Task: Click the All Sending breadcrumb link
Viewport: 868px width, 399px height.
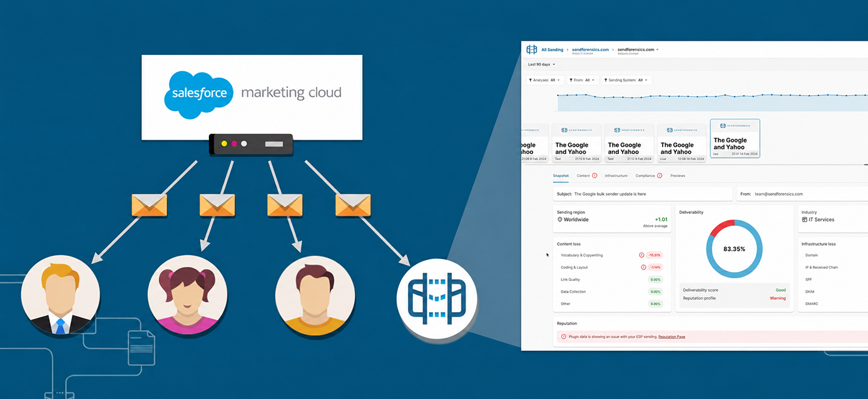Action: click(x=552, y=49)
